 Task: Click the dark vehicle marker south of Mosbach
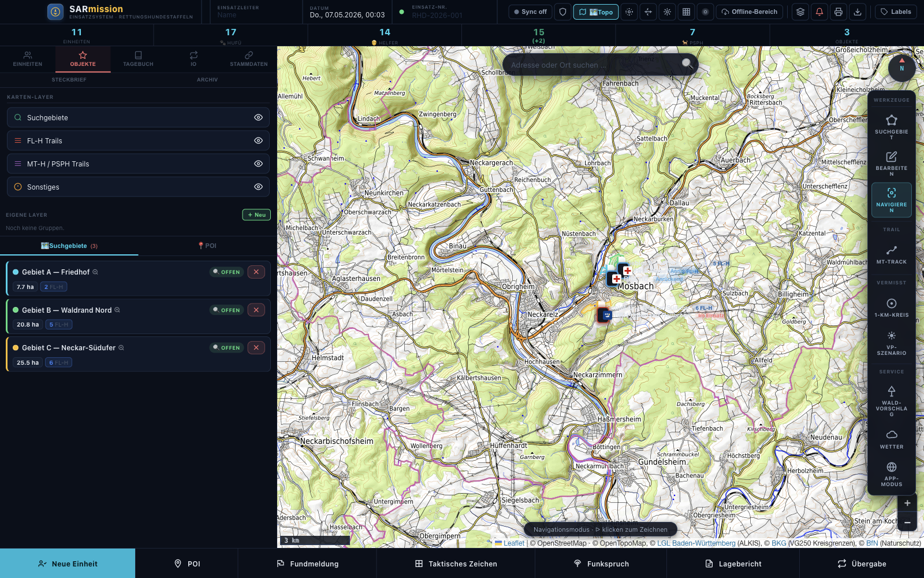[604, 315]
